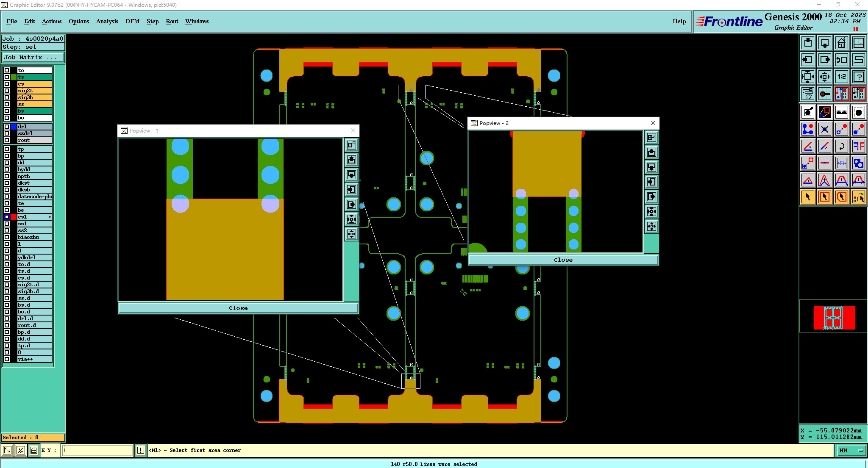Image resolution: width=868 pixels, height=468 pixels.
Task: Open the question mark help icon
Action: (x=858, y=77)
